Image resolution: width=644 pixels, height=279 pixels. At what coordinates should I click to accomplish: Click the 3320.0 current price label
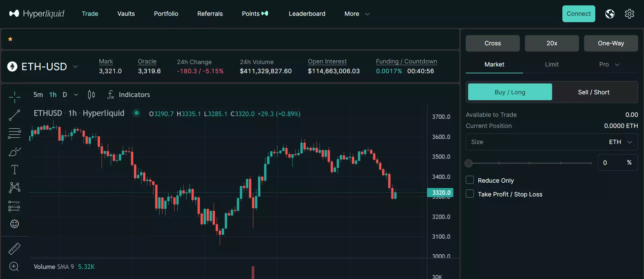(x=440, y=192)
